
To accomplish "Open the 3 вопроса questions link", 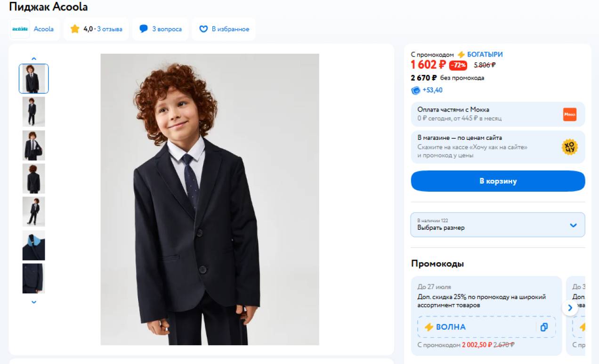I will tap(167, 29).
